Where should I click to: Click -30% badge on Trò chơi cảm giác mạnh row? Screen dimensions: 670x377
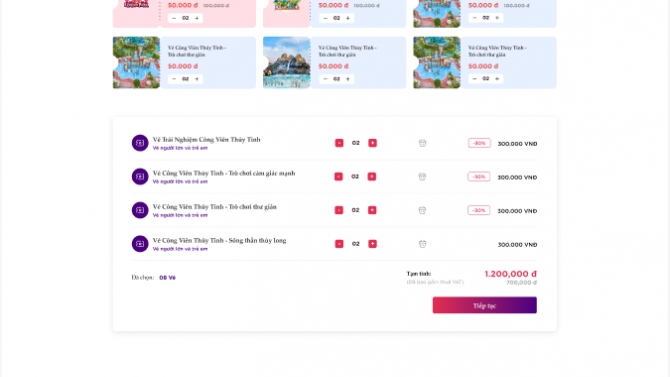[x=479, y=177]
